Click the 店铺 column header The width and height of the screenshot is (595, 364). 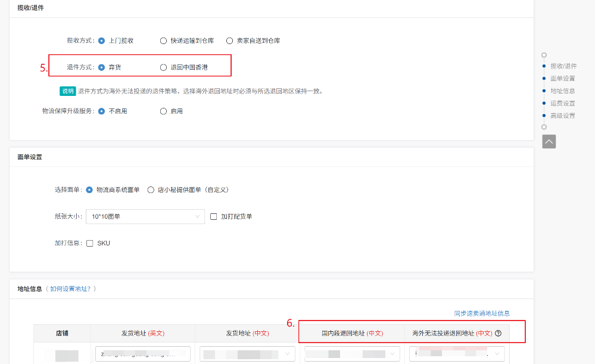[x=62, y=333]
